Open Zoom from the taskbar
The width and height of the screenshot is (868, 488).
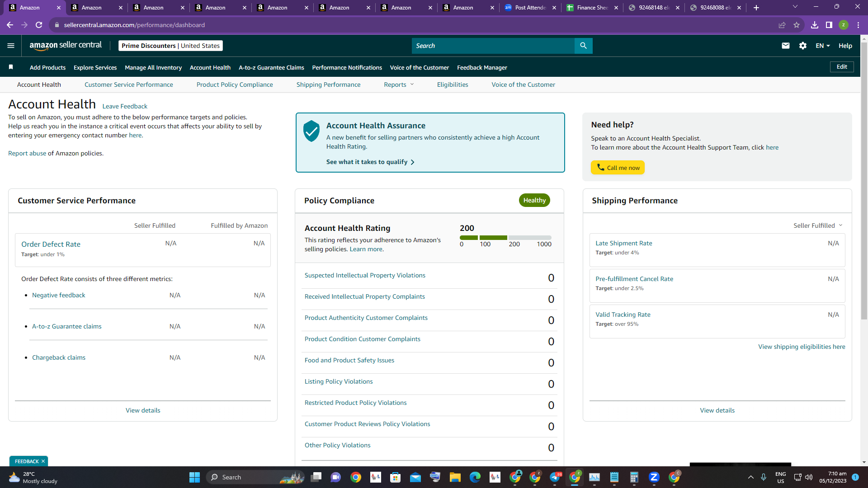click(x=654, y=477)
